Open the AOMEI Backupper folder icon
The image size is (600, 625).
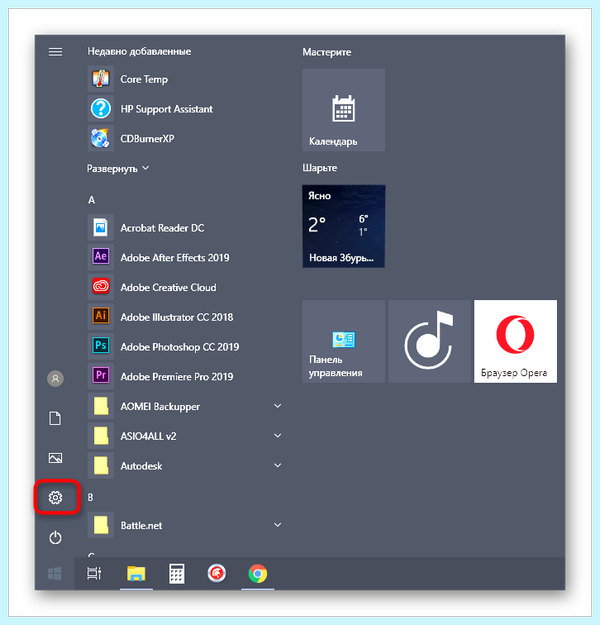[x=101, y=407]
